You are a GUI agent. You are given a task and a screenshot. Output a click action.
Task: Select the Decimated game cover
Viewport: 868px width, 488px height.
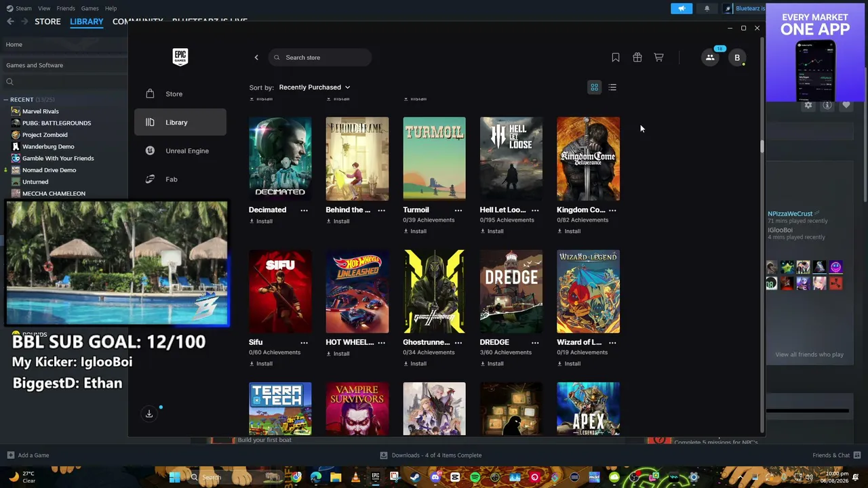tap(280, 159)
